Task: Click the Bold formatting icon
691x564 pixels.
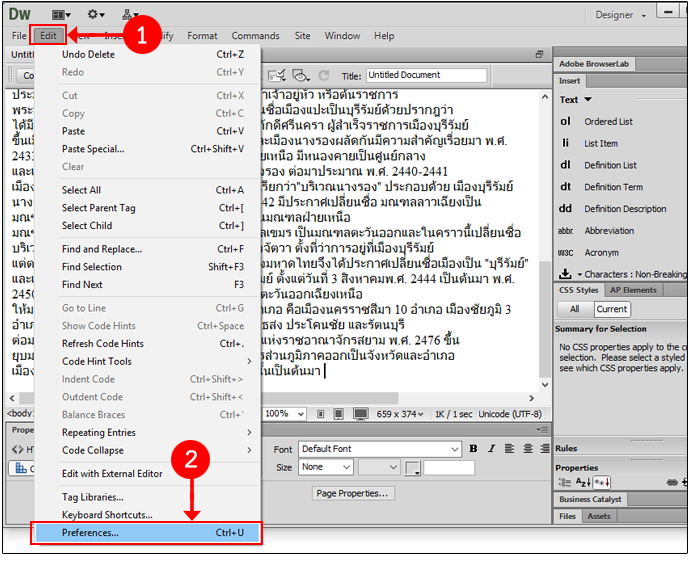Action: (475, 449)
